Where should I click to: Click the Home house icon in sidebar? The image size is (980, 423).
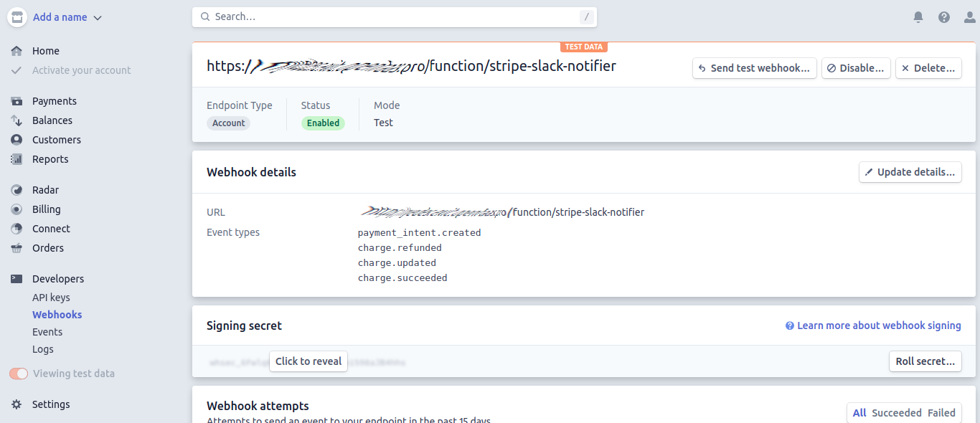[17, 51]
